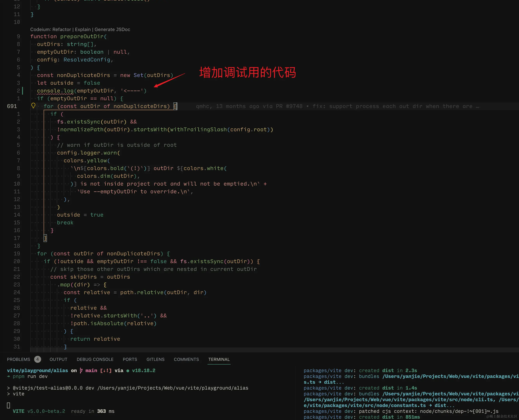The width and height of the screenshot is (519, 420).
Task: Click the 'break' statement line
Action: click(x=65, y=223)
